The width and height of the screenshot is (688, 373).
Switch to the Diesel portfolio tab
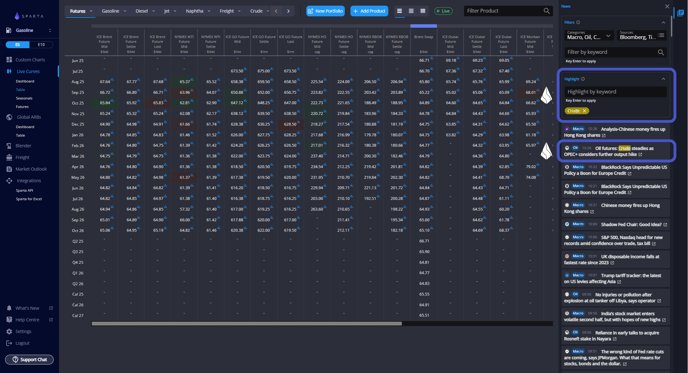click(x=141, y=11)
